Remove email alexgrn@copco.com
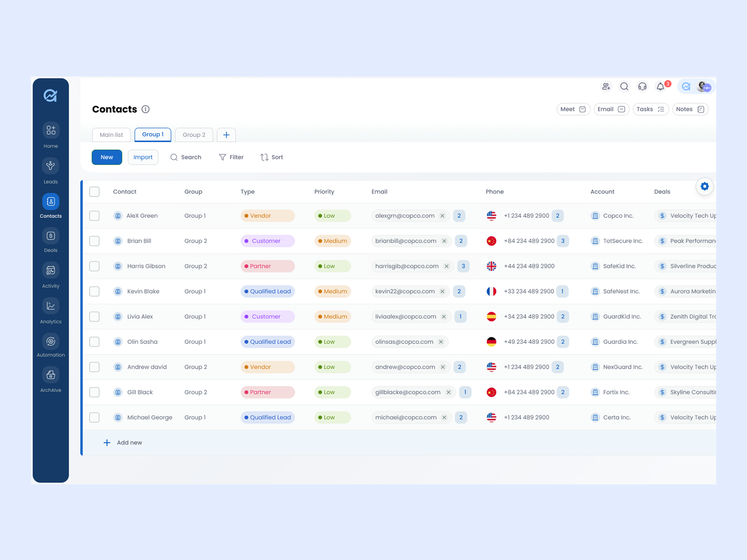 click(x=442, y=216)
